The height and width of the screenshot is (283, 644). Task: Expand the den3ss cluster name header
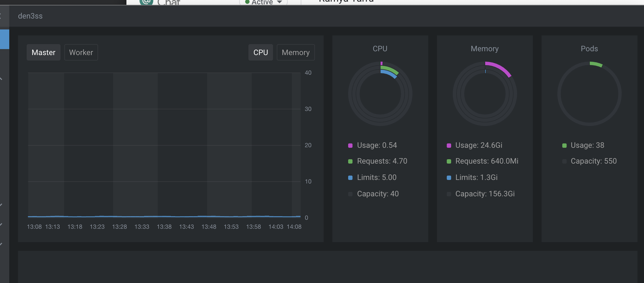pos(31,16)
